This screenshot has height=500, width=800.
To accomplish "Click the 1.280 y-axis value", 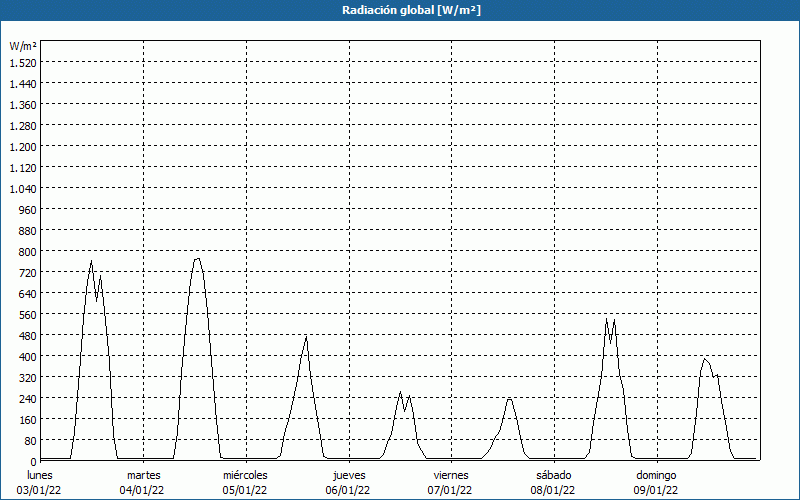I will pos(23,126).
